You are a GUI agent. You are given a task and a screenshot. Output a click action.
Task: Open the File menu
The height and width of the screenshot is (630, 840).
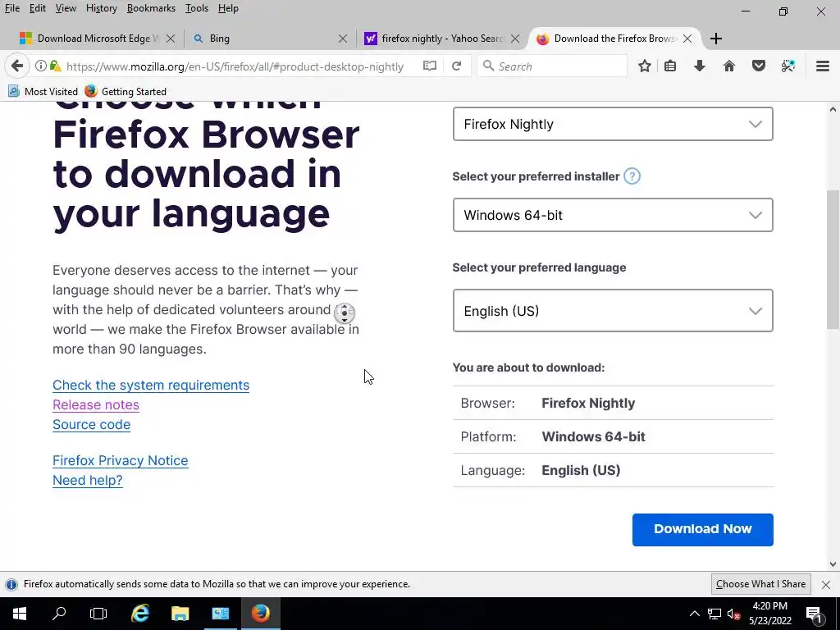point(11,8)
